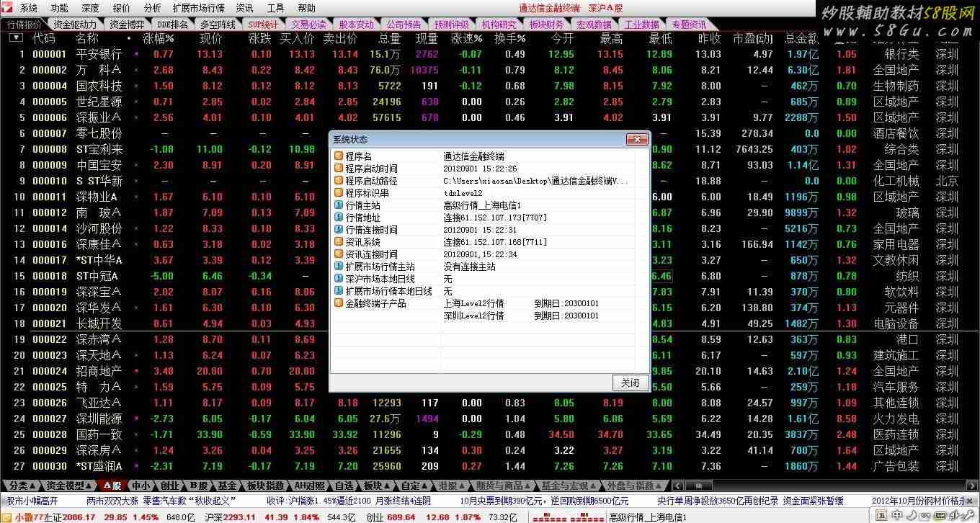Select stock row 000024 招商地产
Image resolution: width=980 pixels, height=523 pixels.
490,371
